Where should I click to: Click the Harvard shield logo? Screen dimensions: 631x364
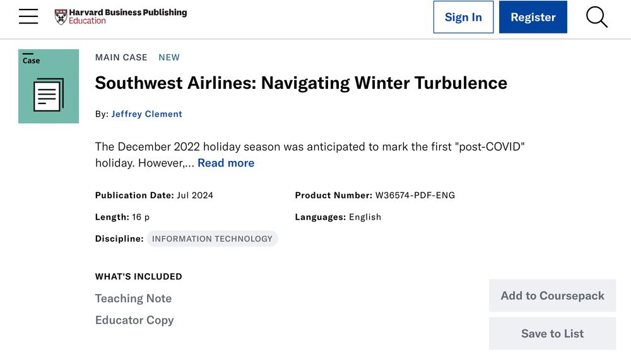click(61, 17)
